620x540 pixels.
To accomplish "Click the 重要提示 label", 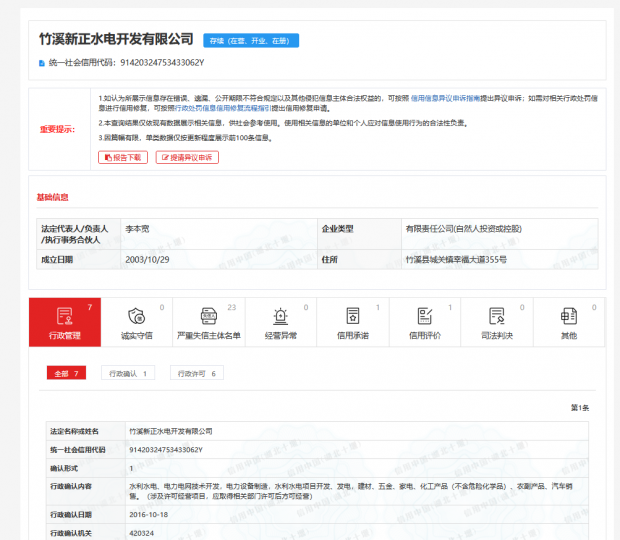I will point(57,129).
